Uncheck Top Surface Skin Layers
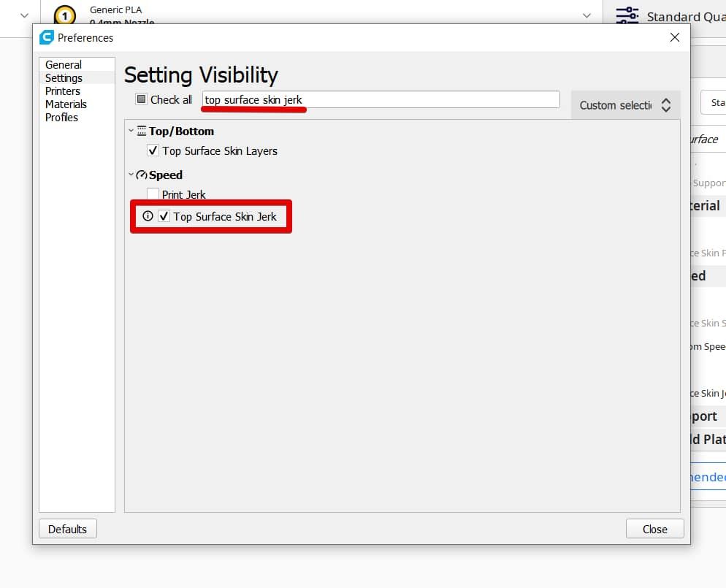 click(153, 151)
